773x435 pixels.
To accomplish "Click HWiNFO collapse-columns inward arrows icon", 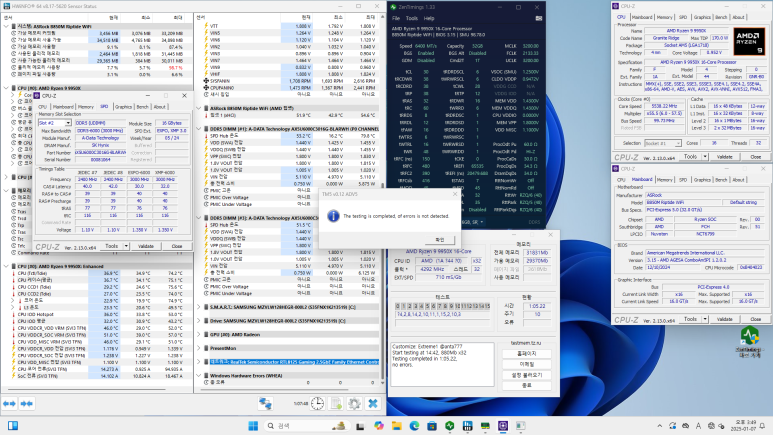I will [27, 403].
